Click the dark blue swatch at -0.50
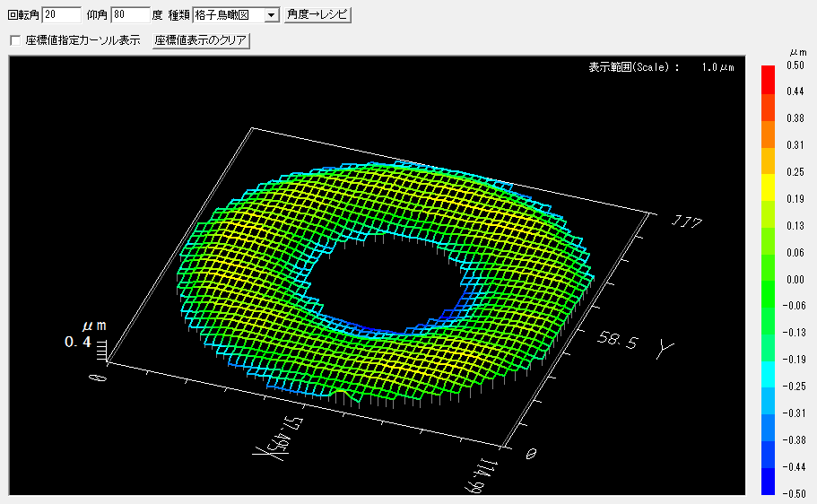Viewport: 817px width, 504px height. tap(768, 481)
